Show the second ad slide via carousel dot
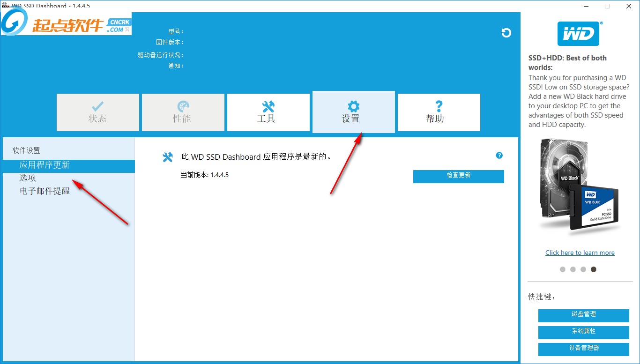This screenshot has height=364, width=640. coord(573,269)
